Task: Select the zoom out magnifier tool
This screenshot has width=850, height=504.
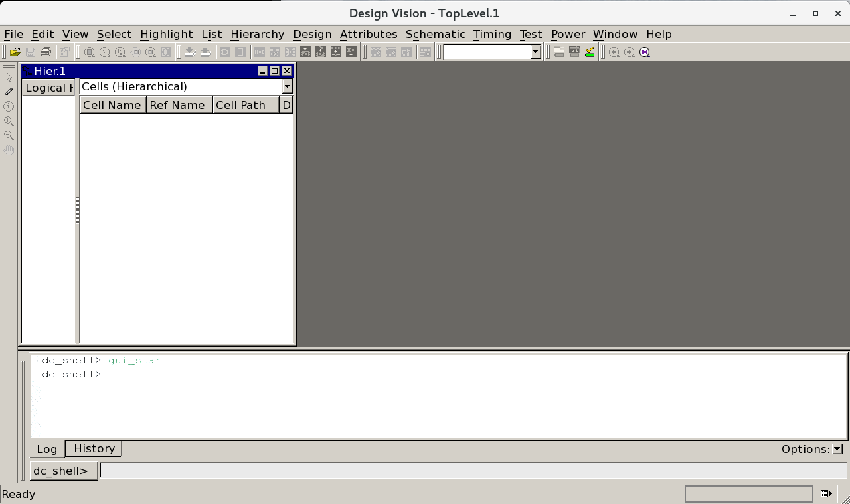Action: pyautogui.click(x=9, y=135)
